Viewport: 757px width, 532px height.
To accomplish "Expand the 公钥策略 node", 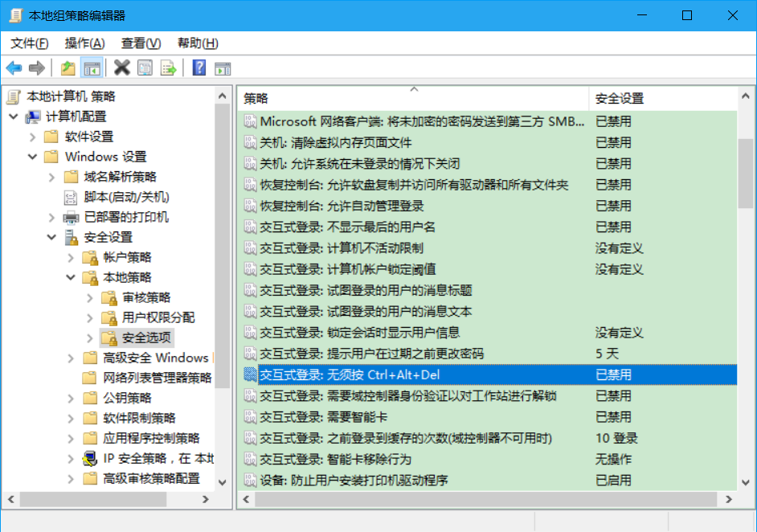I will point(71,399).
